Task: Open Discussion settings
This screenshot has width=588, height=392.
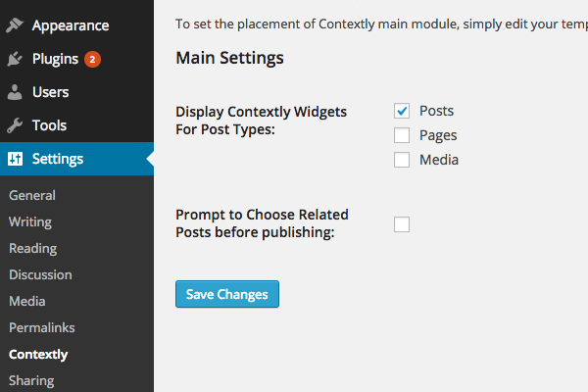Action: pyautogui.click(x=40, y=275)
